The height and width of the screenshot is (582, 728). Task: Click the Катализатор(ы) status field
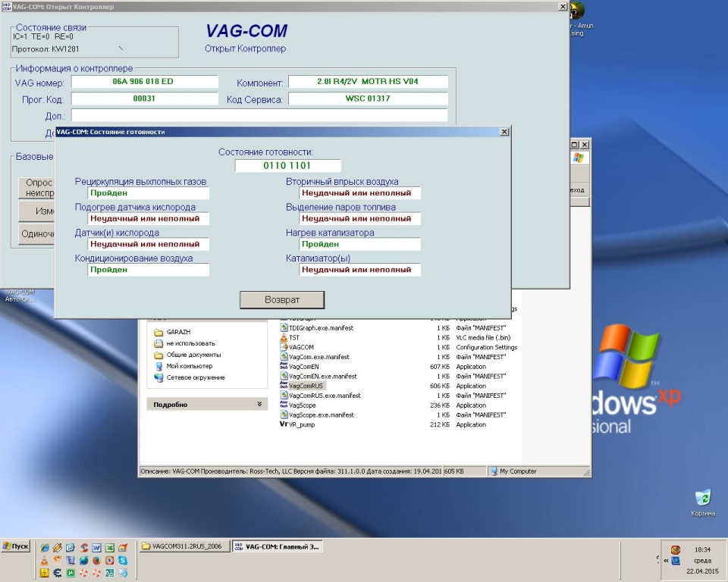(x=359, y=270)
